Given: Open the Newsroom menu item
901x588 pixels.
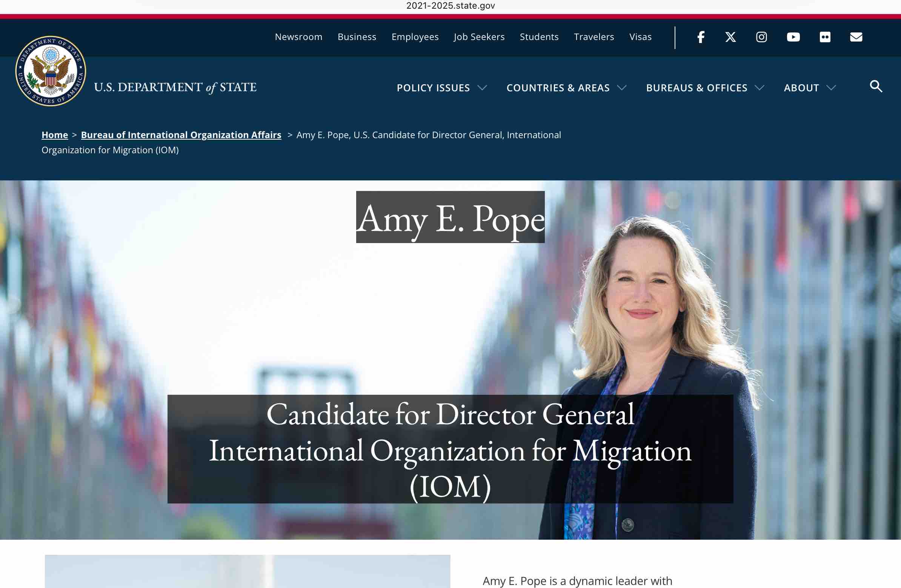Looking at the screenshot, I should click(x=298, y=37).
